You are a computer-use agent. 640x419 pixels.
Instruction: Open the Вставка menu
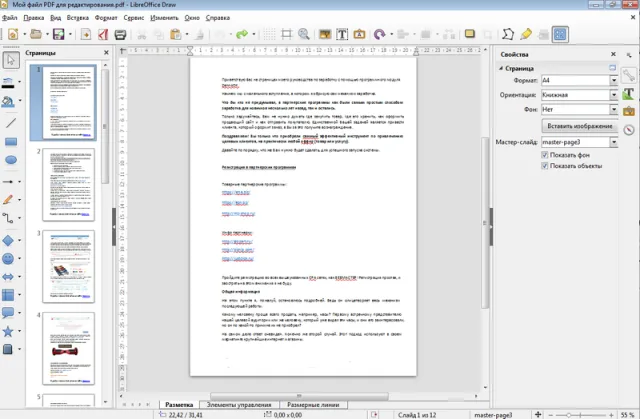[x=78, y=18]
